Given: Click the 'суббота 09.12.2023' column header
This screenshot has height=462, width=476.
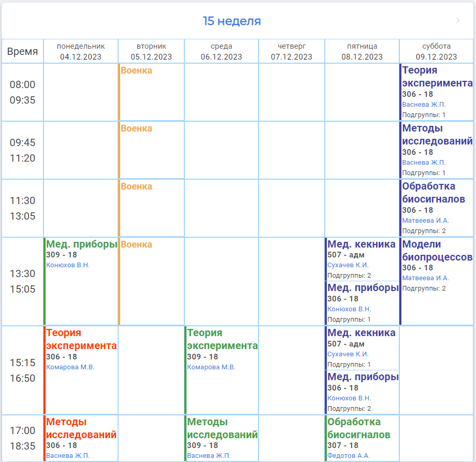Looking at the screenshot, I should point(436,51).
